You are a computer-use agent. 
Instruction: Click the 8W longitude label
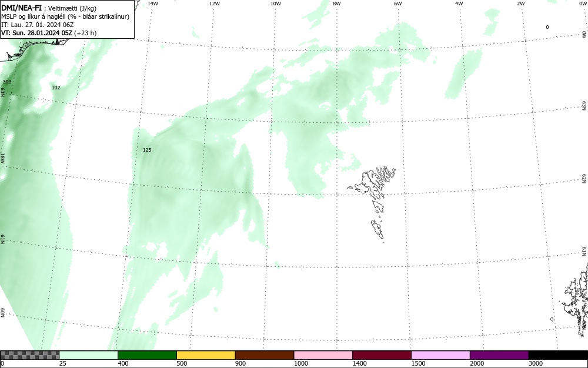point(337,4)
